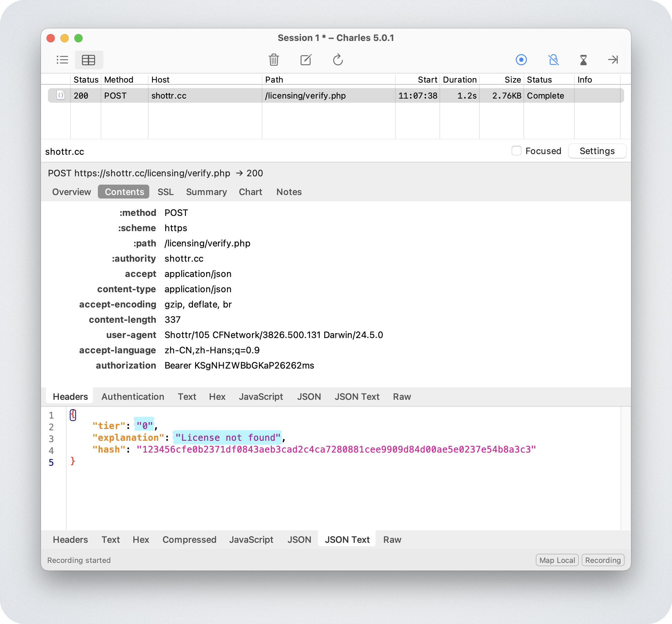Image resolution: width=672 pixels, height=624 pixels.
Task: Click the green zoom window button
Action: [78, 38]
